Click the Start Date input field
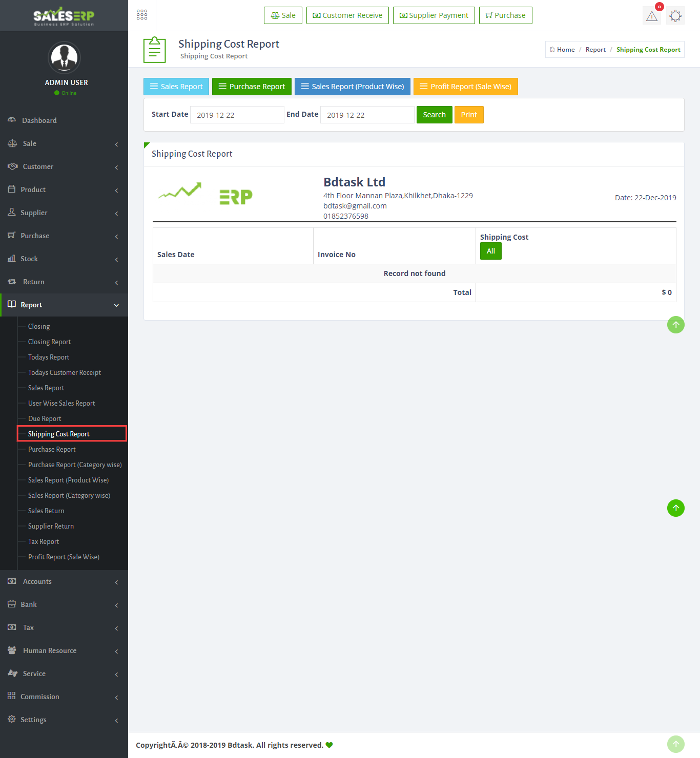Viewport: 700px width, 758px height. coord(237,115)
